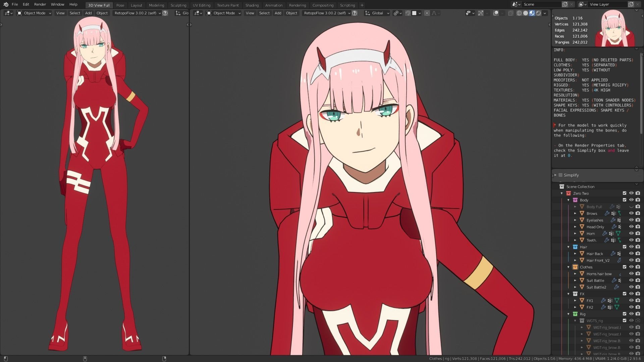Screen dimensions: 644x362
Task: Switch to the Shading workspace tab
Action: [252, 5]
